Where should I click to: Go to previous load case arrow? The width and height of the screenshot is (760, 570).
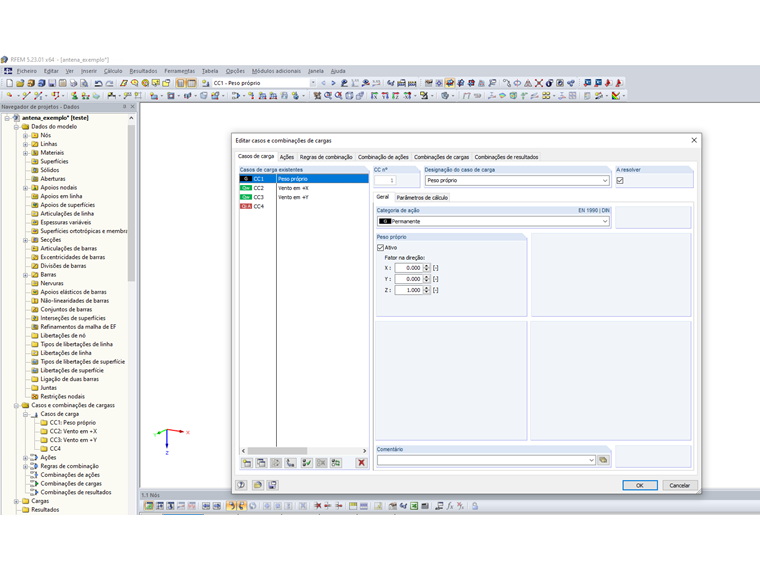323,83
